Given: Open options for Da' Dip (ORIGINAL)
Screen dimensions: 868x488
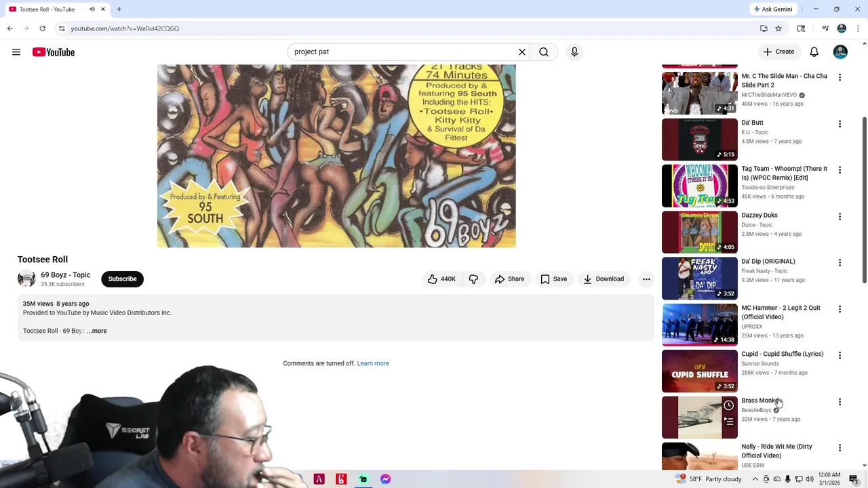Looking at the screenshot, I should pyautogui.click(x=840, y=263).
